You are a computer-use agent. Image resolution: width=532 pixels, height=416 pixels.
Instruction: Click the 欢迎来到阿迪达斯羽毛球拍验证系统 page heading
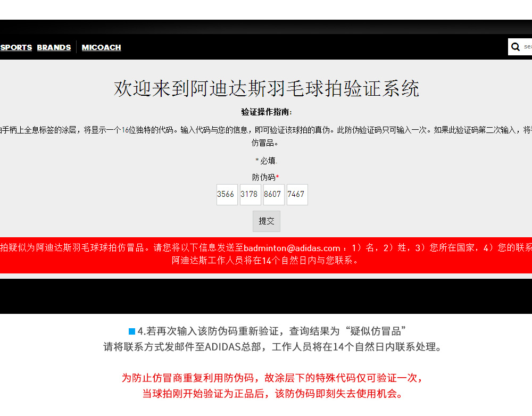coord(267,88)
